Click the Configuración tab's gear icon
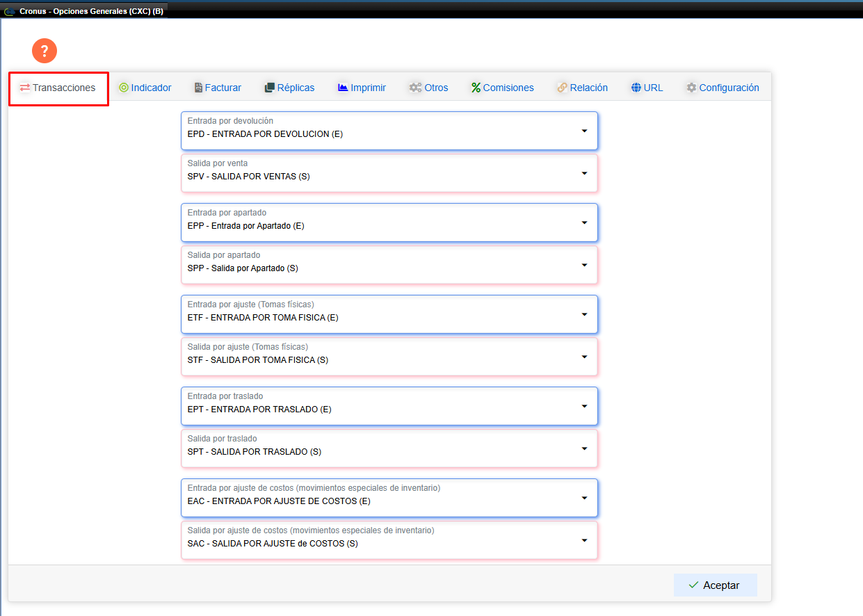Image resolution: width=863 pixels, height=616 pixels. tap(691, 88)
